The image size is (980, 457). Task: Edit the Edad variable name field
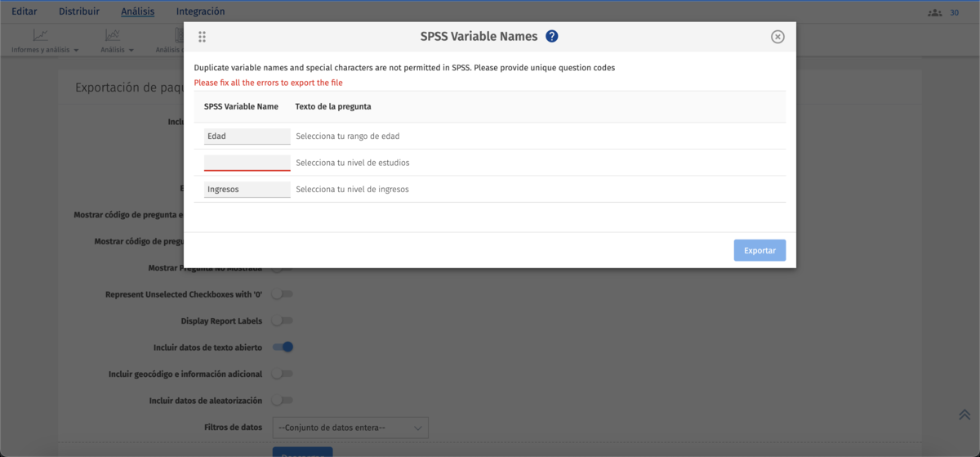tap(247, 137)
